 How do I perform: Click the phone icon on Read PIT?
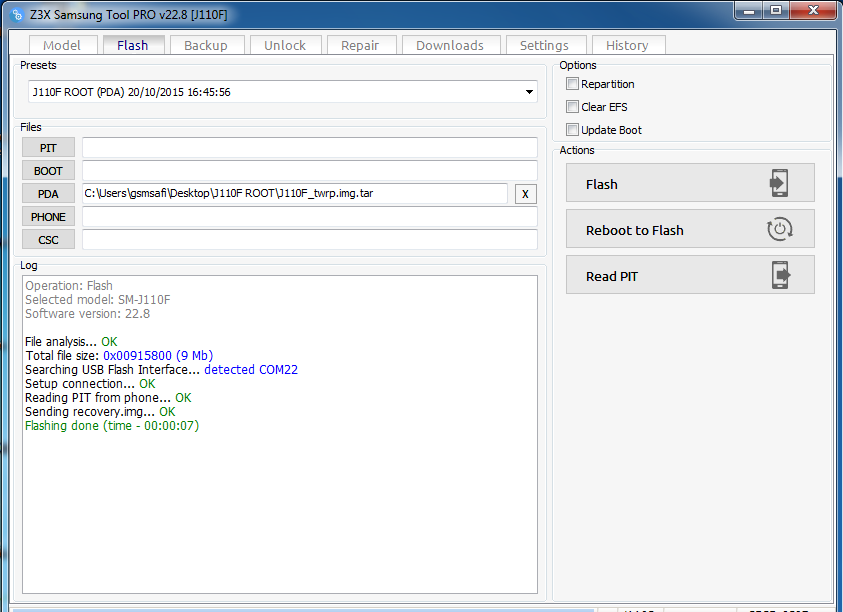[x=781, y=275]
